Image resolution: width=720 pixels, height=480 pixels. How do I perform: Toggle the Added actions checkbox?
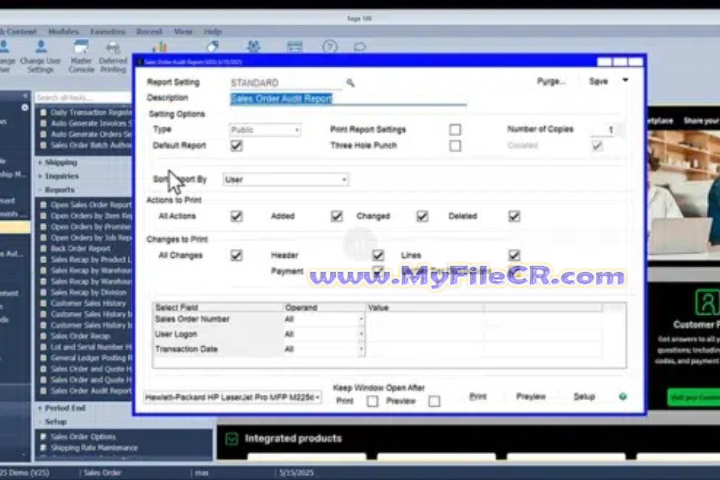coord(337,216)
